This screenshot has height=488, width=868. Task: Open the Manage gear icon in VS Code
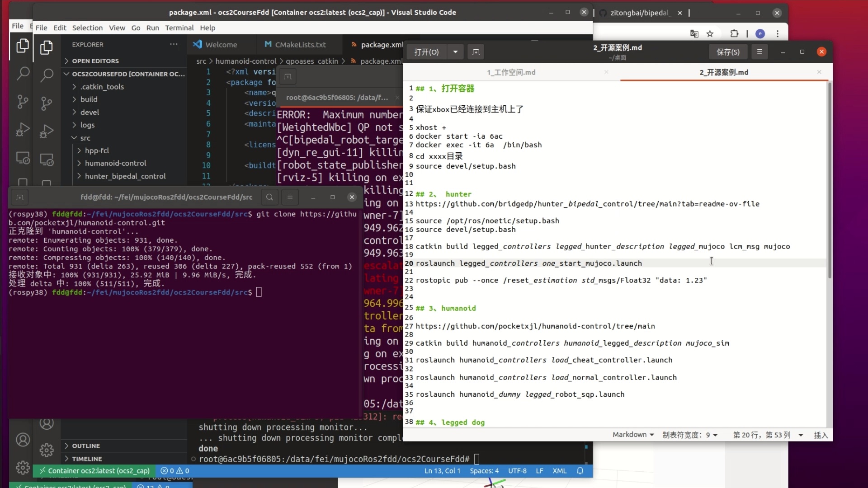pyautogui.click(x=47, y=450)
